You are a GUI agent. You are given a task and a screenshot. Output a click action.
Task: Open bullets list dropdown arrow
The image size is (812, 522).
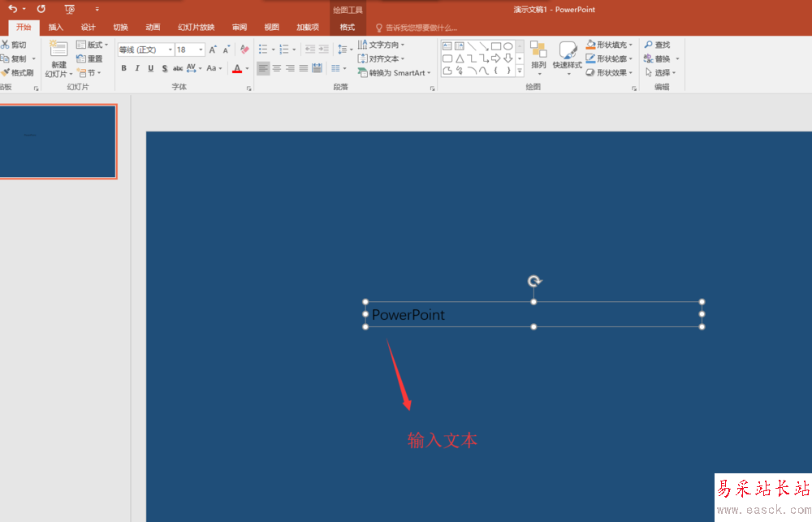click(274, 50)
